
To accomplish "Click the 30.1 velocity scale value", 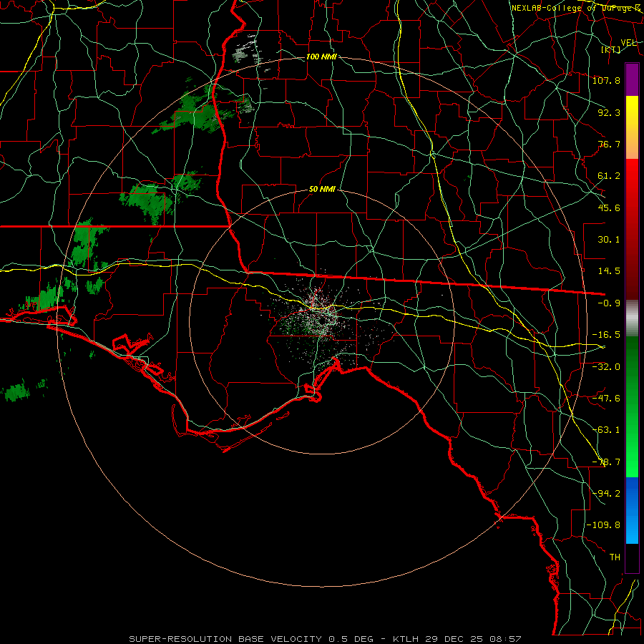I will coord(609,240).
